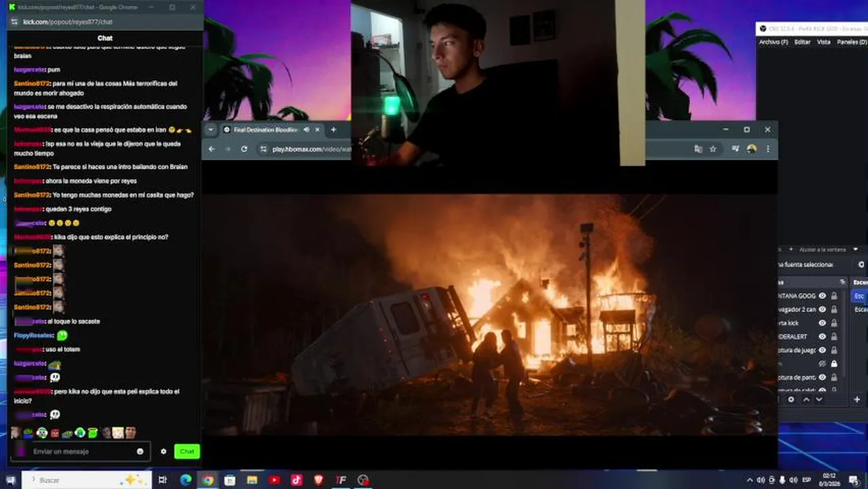Reload the HBO Max page
This screenshot has height=489, width=868.
point(244,149)
